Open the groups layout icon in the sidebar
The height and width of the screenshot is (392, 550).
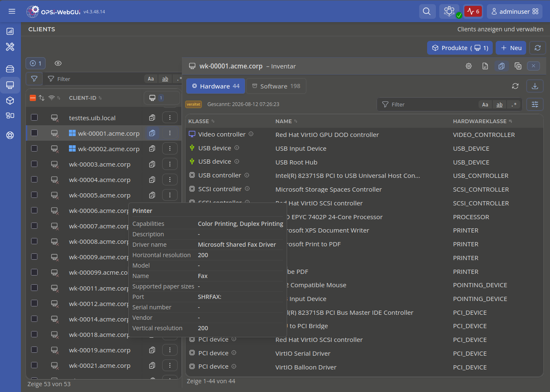tap(10, 116)
